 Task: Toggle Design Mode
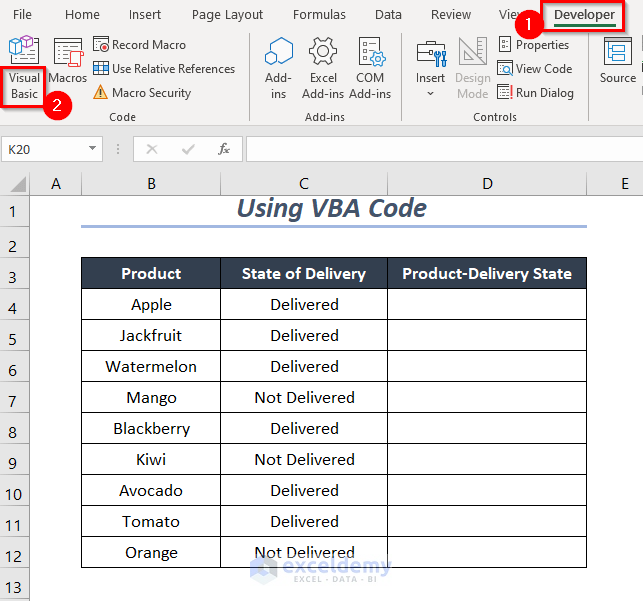tap(472, 68)
